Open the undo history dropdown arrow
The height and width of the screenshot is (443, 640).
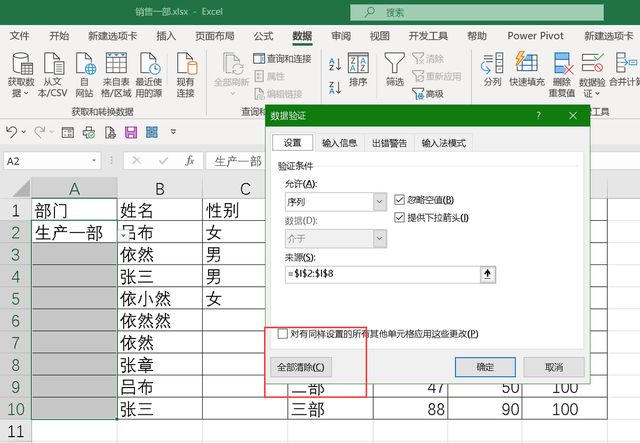24,132
